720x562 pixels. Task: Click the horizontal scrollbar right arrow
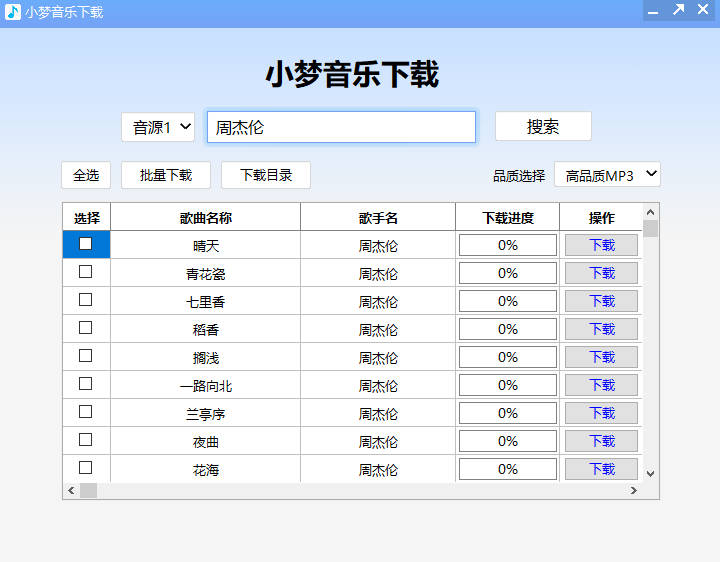[x=633, y=490]
